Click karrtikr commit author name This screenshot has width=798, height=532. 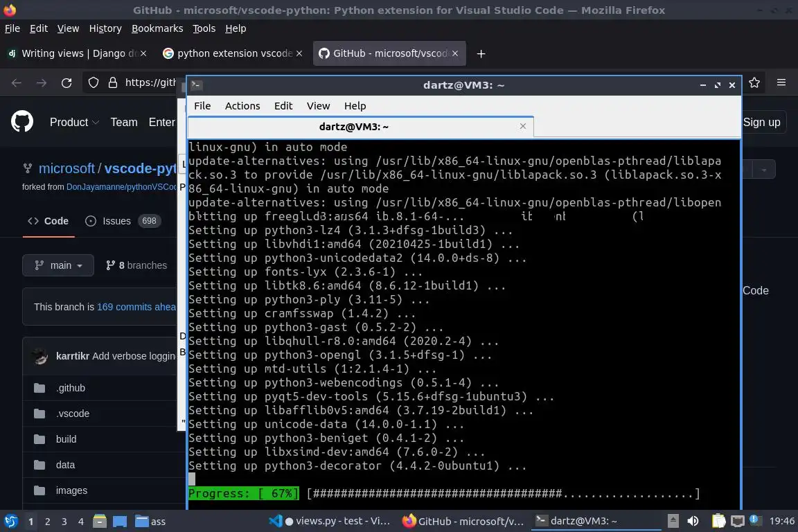click(x=73, y=356)
